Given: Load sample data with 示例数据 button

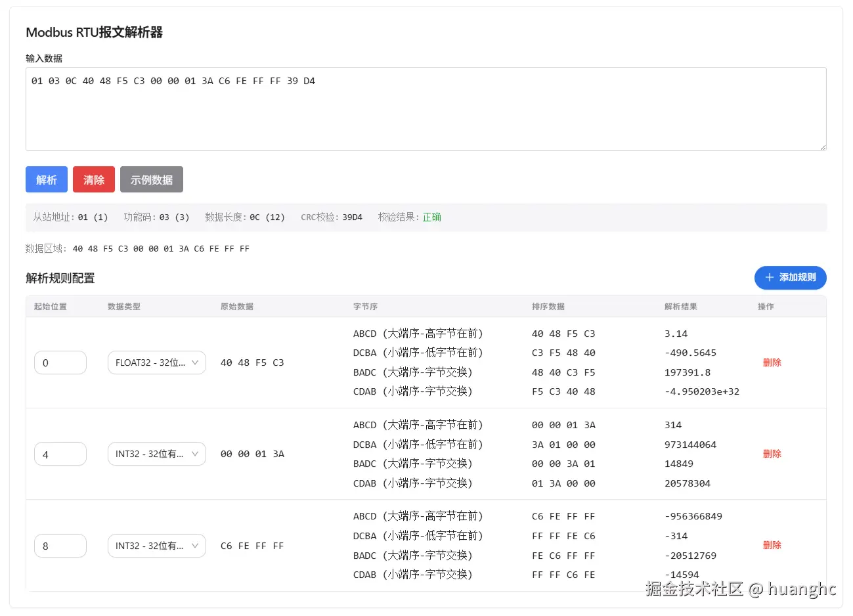Looking at the screenshot, I should [x=152, y=179].
